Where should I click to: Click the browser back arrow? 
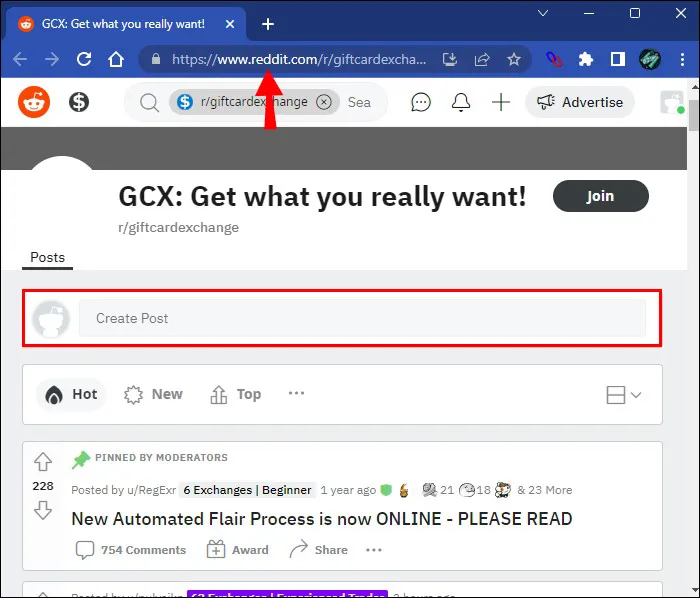pyautogui.click(x=20, y=59)
